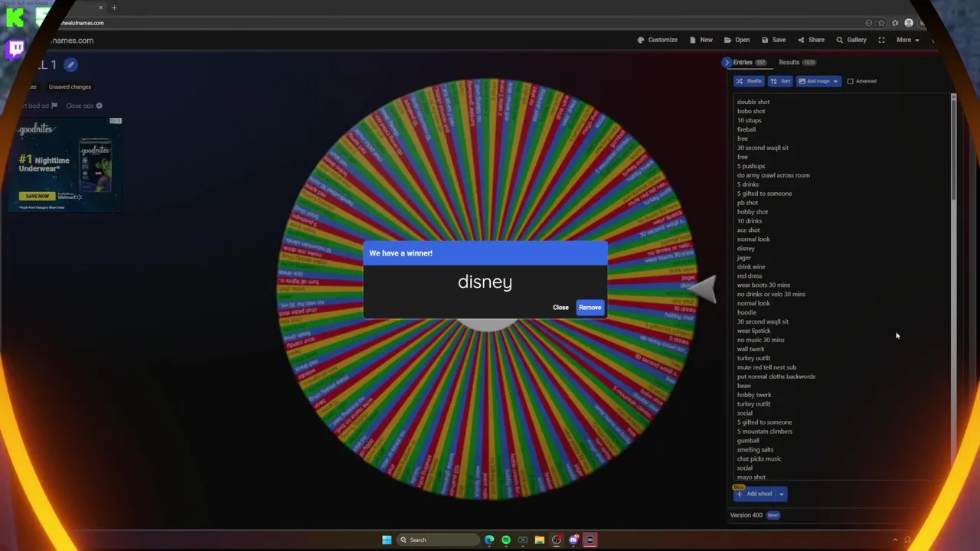Open a new browser tab with plus
This screenshot has height=551, width=980.
pyautogui.click(x=114, y=8)
